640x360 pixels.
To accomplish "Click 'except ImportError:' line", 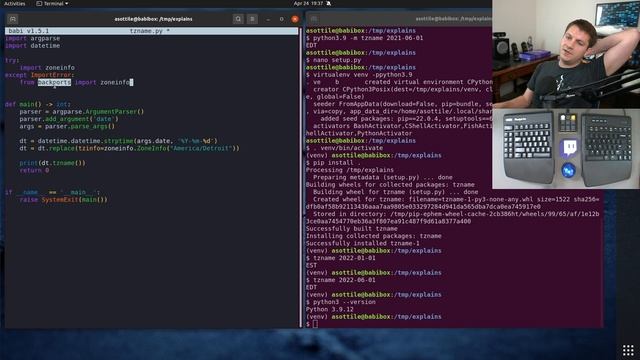I will tap(40, 75).
